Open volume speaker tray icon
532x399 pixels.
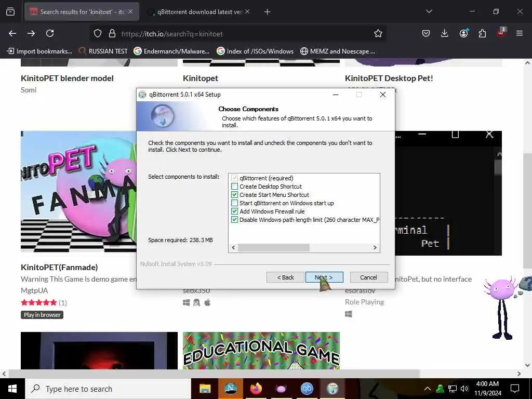(464, 389)
